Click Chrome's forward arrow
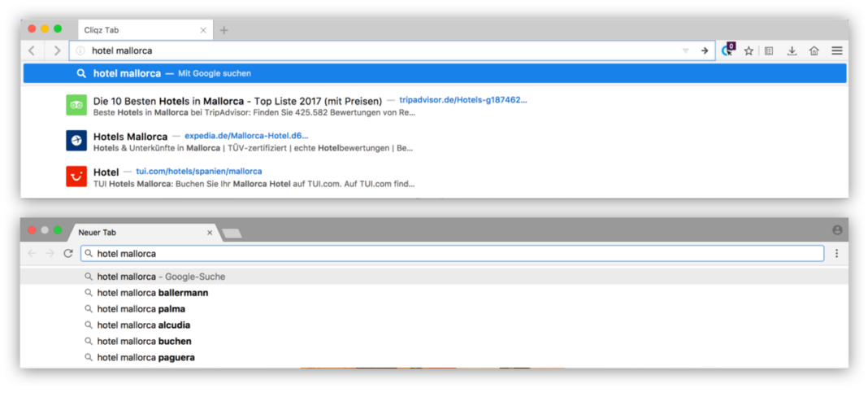 (50, 253)
